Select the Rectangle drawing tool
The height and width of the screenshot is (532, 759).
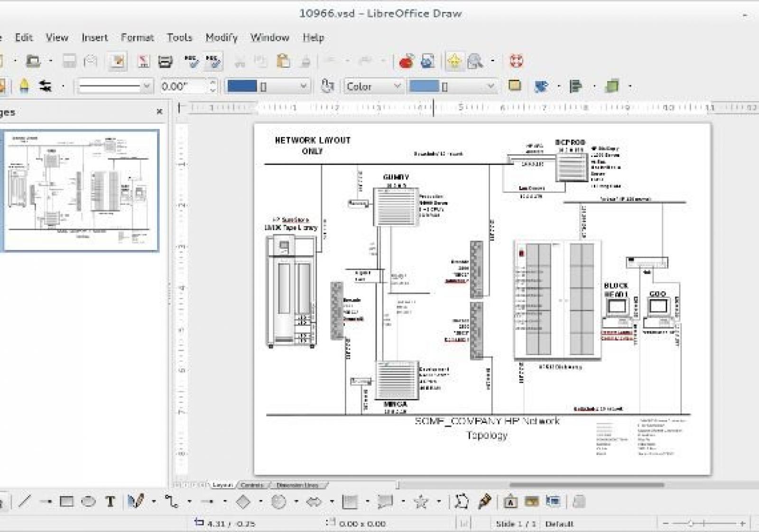tap(66, 502)
